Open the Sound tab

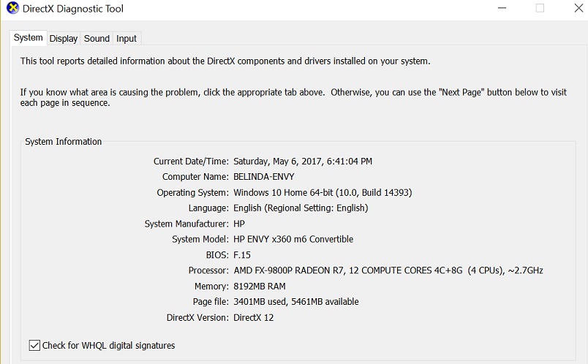tap(97, 39)
